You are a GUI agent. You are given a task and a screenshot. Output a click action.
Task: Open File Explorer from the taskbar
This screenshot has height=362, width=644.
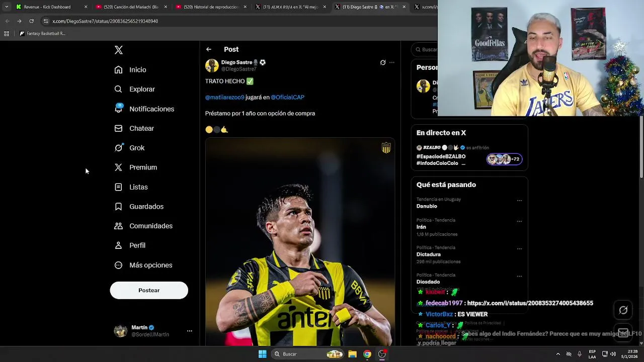pos(352,354)
